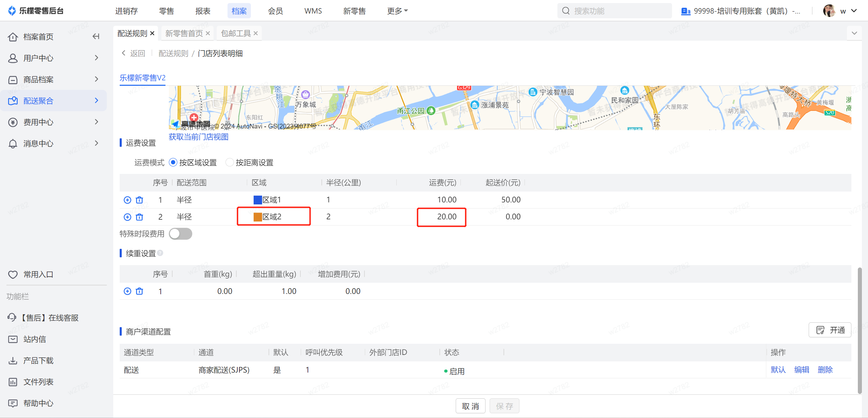Click the 用户中心 user icon
Viewport: 868px width, 418px height.
(x=13, y=58)
